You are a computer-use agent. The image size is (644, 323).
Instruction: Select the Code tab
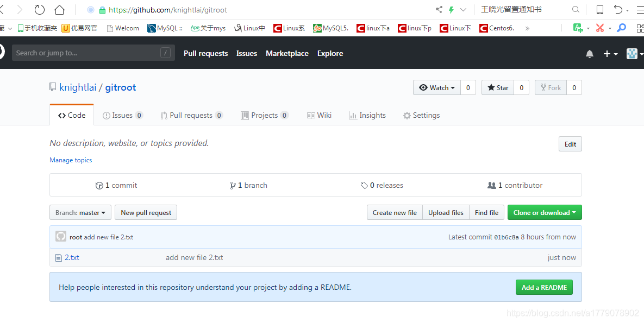pyautogui.click(x=72, y=115)
